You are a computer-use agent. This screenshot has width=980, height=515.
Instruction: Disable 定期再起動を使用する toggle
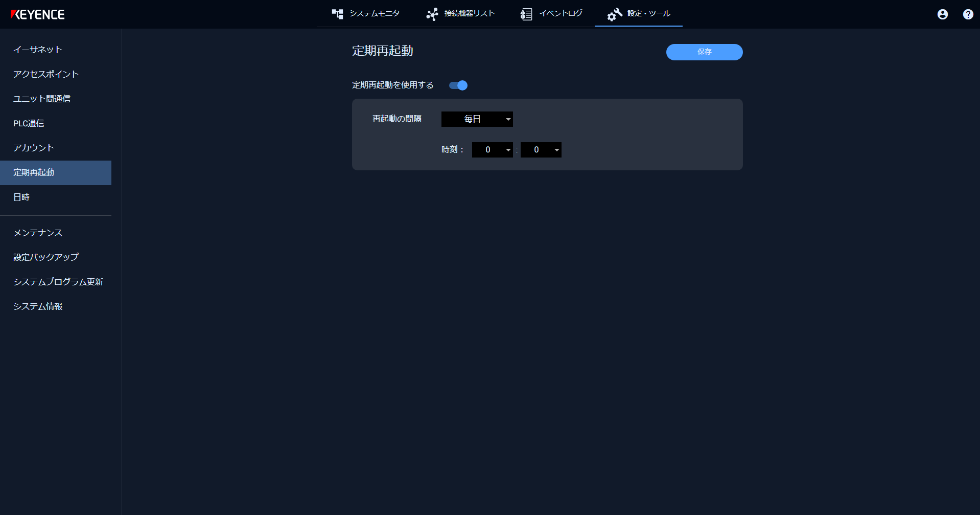[458, 85]
